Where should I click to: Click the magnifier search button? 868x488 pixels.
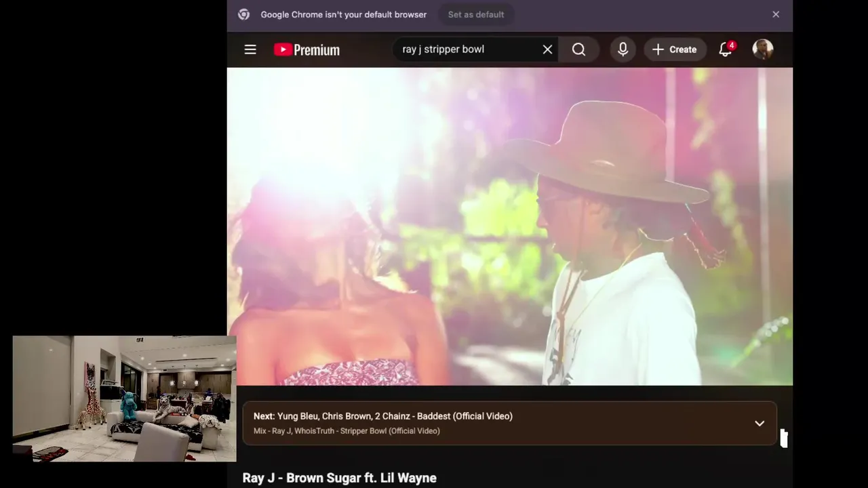(578, 49)
